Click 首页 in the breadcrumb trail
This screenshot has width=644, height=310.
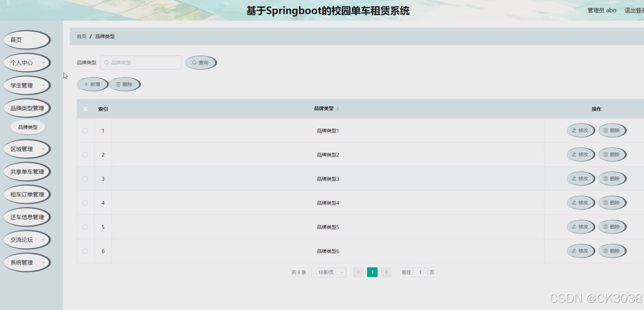point(81,36)
